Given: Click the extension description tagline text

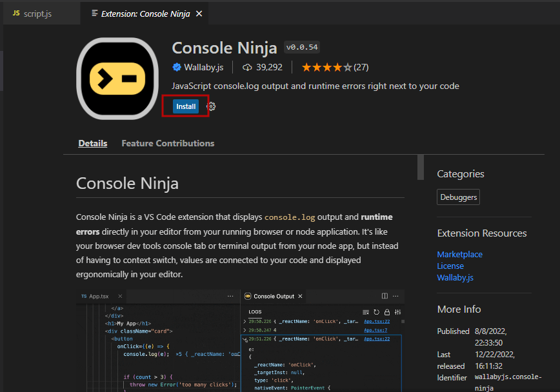Looking at the screenshot, I should point(315,86).
